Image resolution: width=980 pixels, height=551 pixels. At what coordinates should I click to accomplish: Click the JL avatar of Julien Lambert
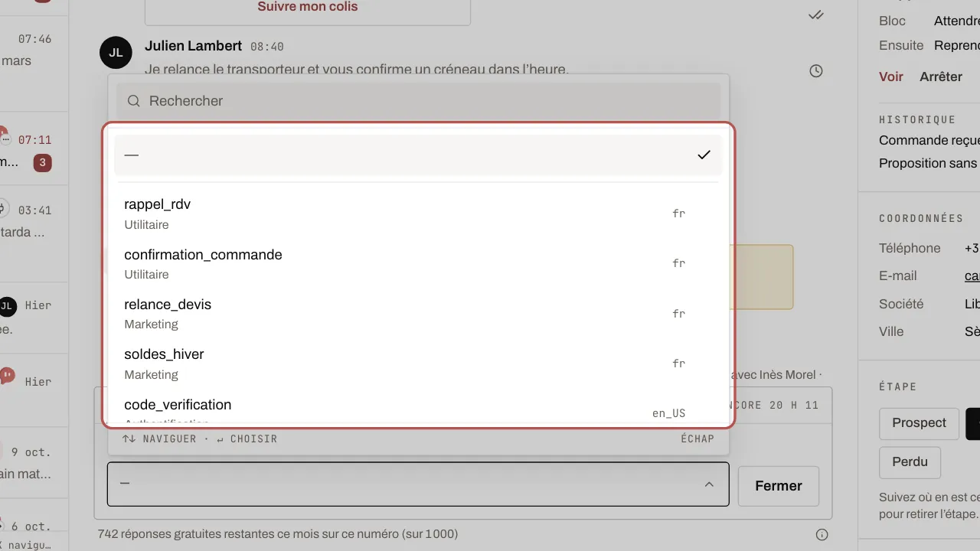116,52
